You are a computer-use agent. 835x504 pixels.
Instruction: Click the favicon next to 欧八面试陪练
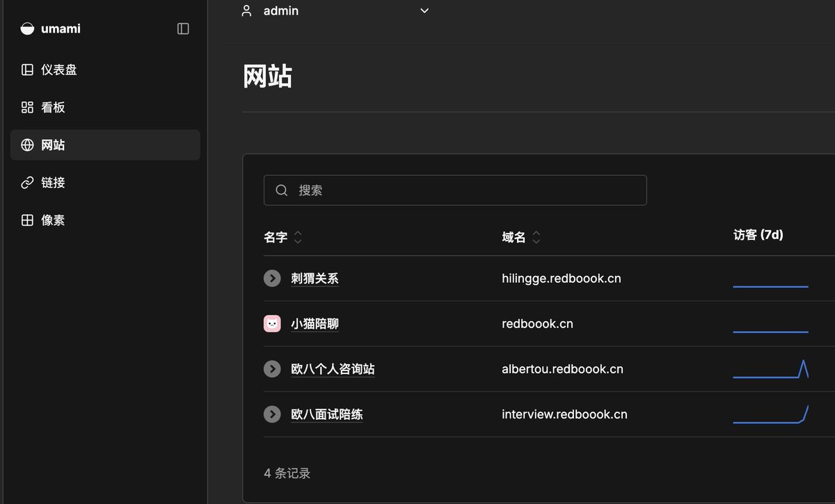pyautogui.click(x=272, y=414)
